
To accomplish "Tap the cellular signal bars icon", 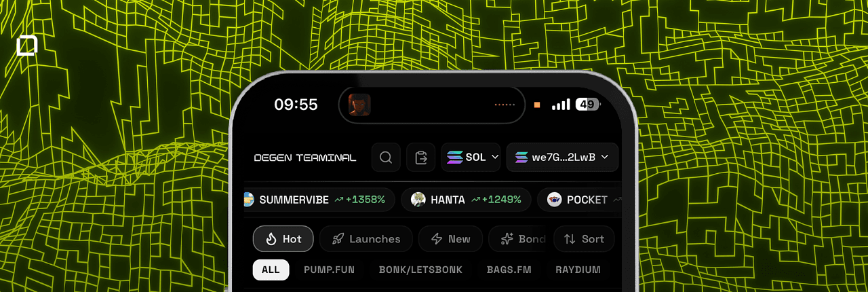I will tap(561, 105).
